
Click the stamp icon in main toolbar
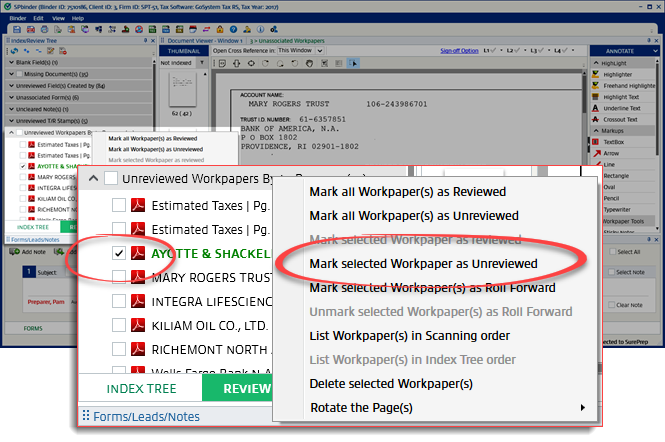pyautogui.click(x=126, y=29)
